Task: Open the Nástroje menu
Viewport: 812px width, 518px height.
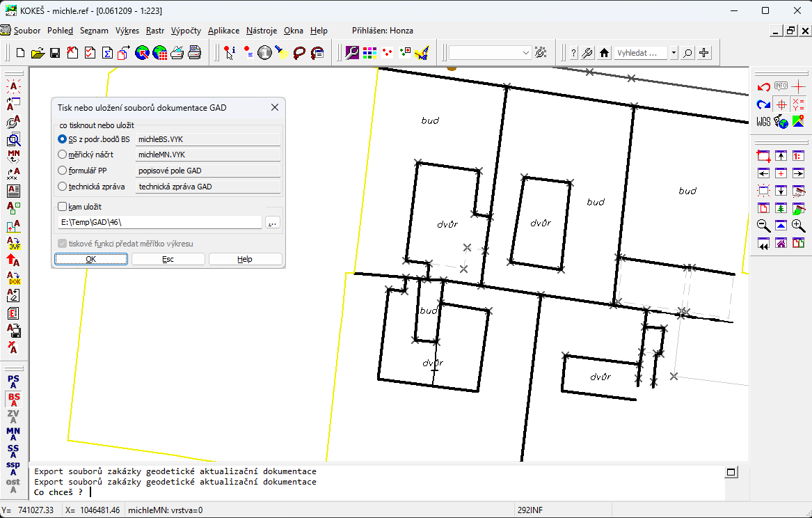Action: pos(262,31)
